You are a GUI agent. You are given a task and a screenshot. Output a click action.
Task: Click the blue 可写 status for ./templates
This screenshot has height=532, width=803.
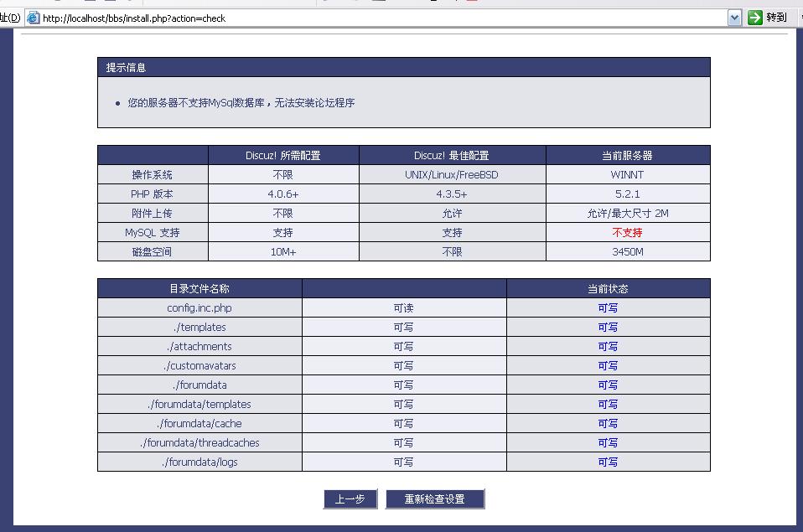tap(608, 328)
